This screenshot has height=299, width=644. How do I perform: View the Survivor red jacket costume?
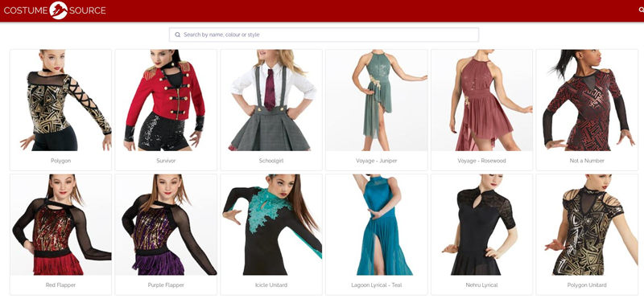[x=166, y=100]
